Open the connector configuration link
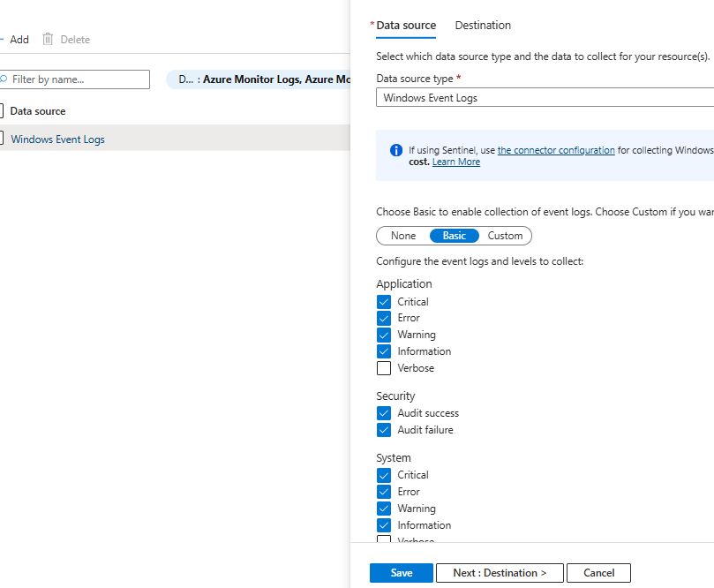Screen dimensions: 714x588 [x=556, y=150]
